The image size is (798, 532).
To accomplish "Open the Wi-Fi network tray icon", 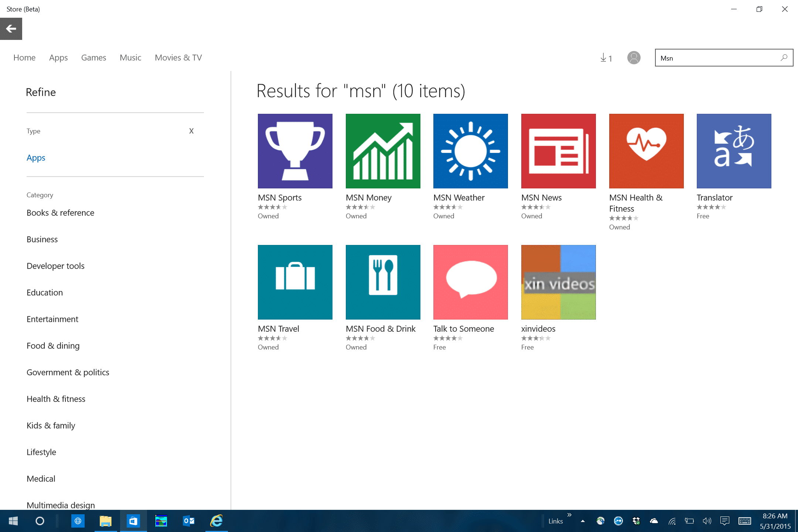I will click(672, 521).
